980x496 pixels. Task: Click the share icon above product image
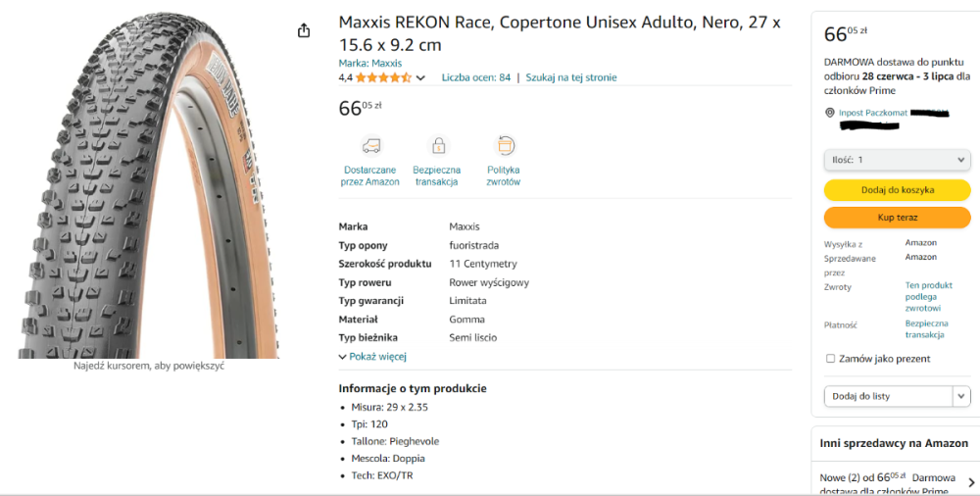(304, 30)
